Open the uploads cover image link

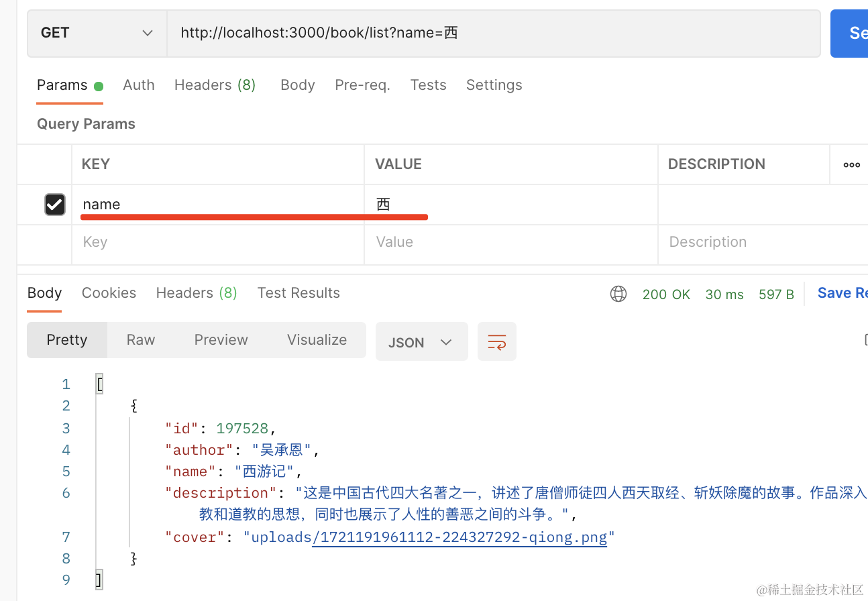459,537
